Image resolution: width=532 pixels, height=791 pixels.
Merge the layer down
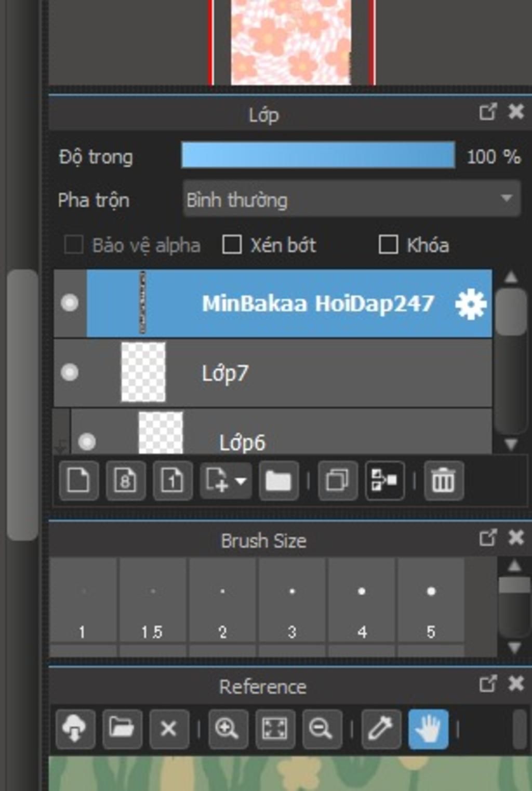[384, 480]
